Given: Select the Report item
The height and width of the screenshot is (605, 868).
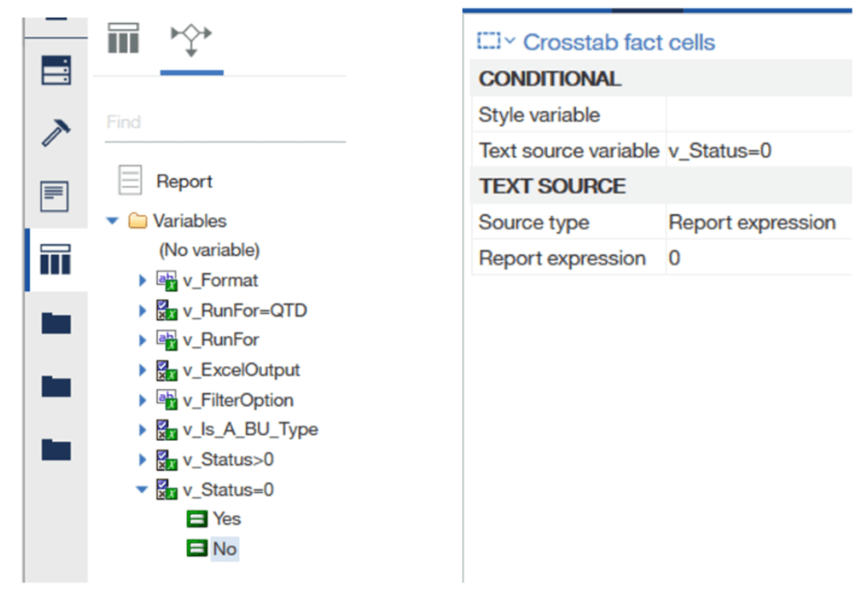Looking at the screenshot, I should (184, 181).
